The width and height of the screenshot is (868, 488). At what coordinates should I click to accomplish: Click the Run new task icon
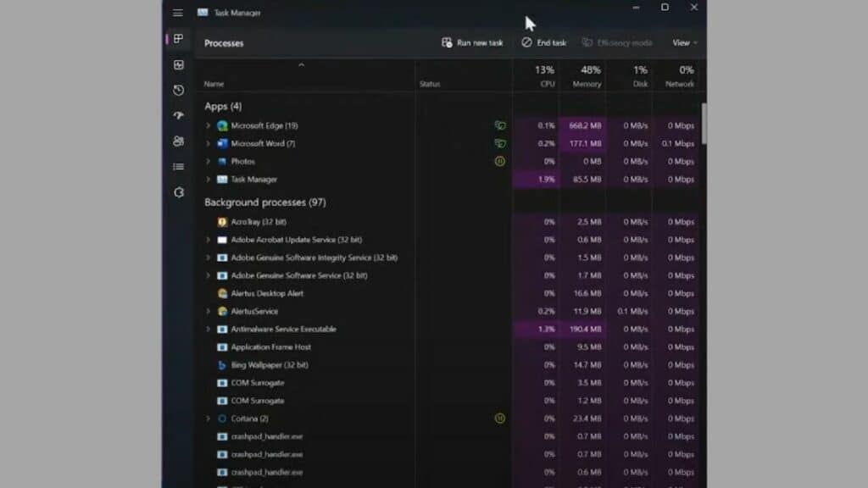pos(445,42)
